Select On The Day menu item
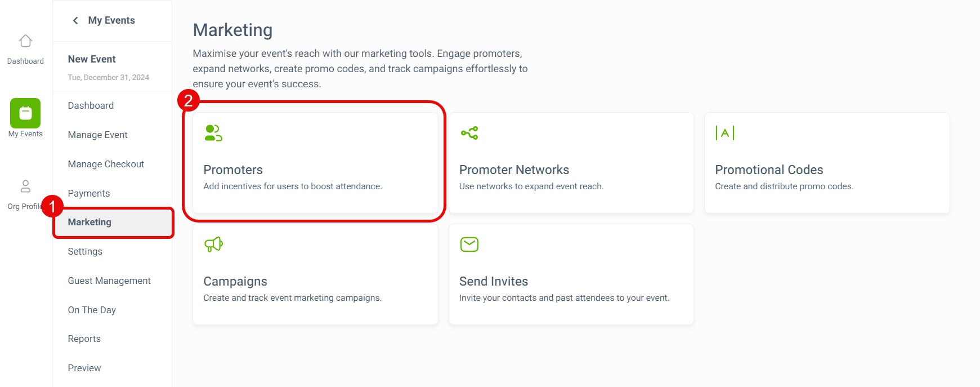 [x=92, y=310]
